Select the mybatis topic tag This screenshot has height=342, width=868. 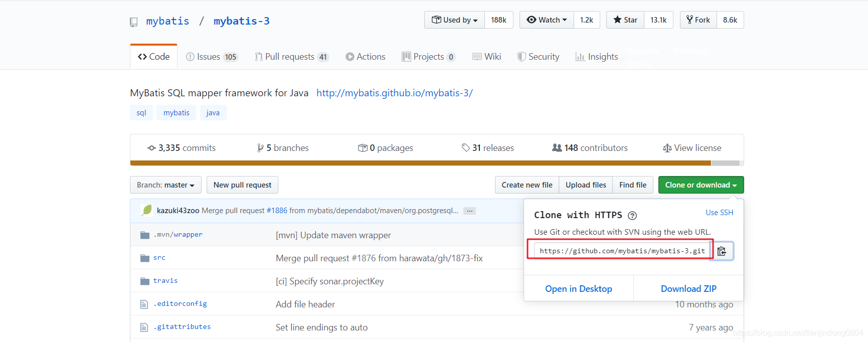coord(177,113)
